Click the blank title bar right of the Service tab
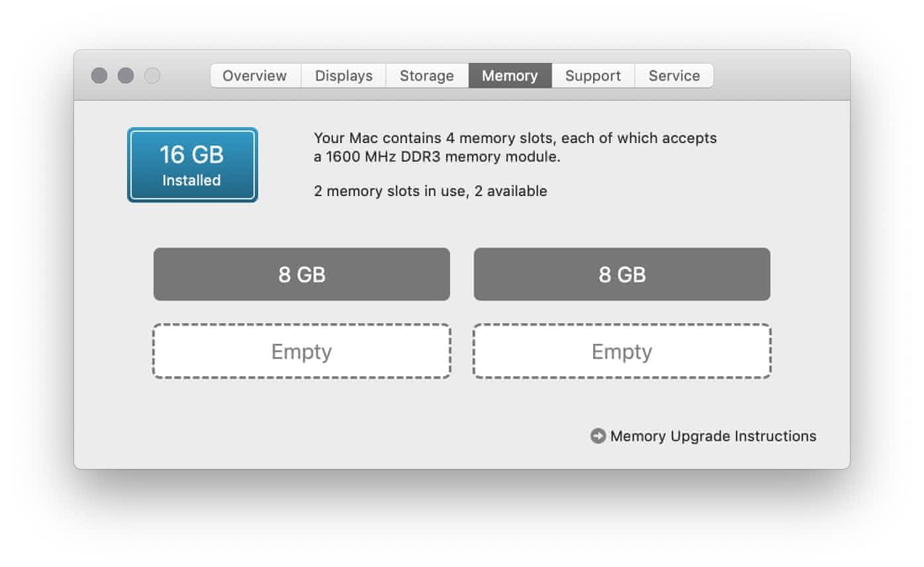The image size is (924, 567). [781, 76]
